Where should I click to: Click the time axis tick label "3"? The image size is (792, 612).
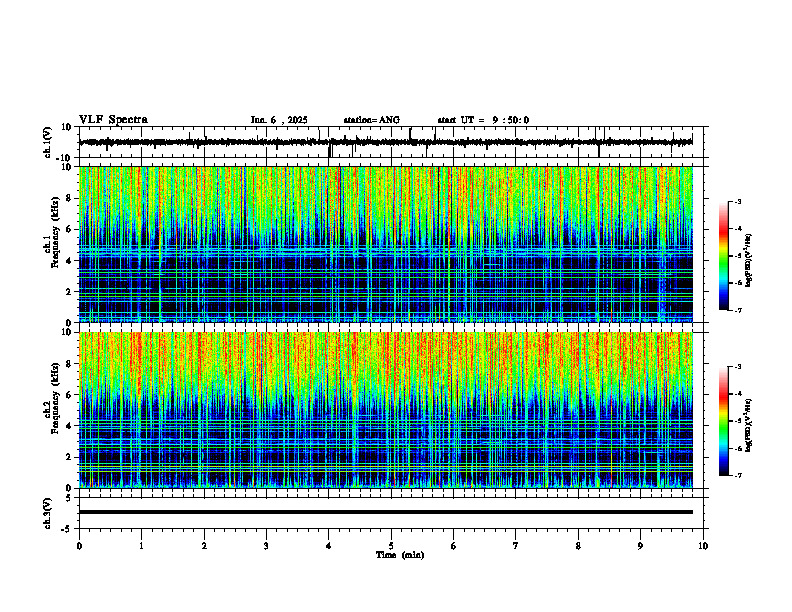pos(266,546)
